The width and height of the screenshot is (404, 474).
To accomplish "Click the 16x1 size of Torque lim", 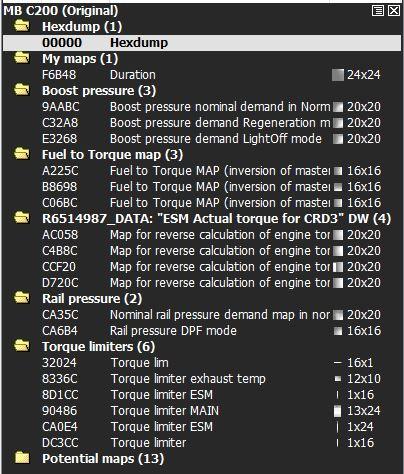I will point(360,363).
